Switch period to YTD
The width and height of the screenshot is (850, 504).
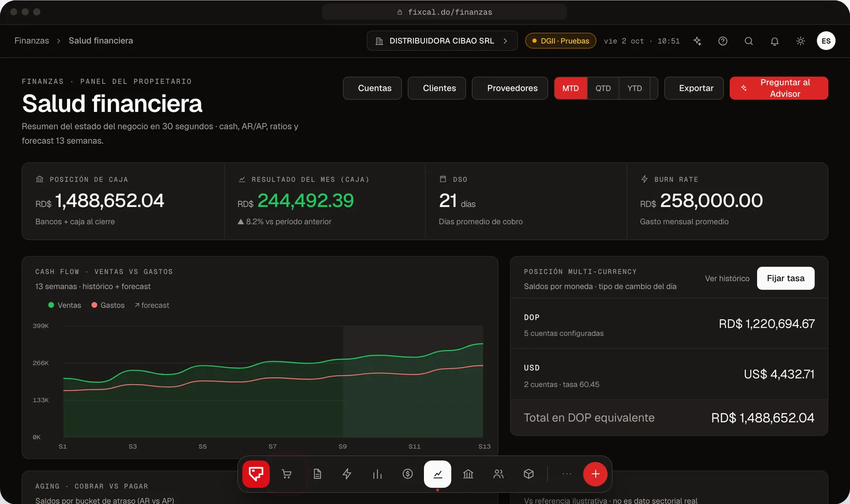click(634, 88)
